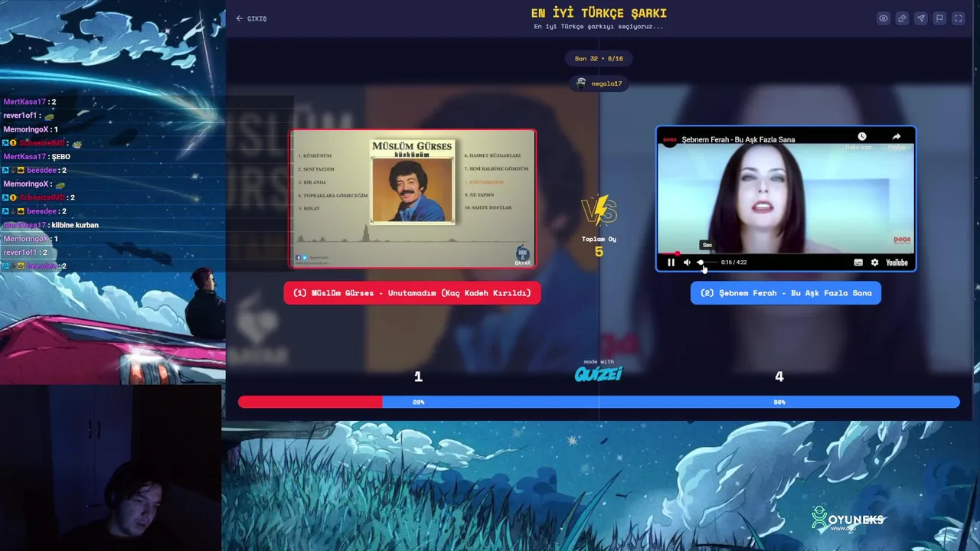This screenshot has width=980, height=551.
Task: Open YouTube player settings gear
Action: pyautogui.click(x=875, y=262)
